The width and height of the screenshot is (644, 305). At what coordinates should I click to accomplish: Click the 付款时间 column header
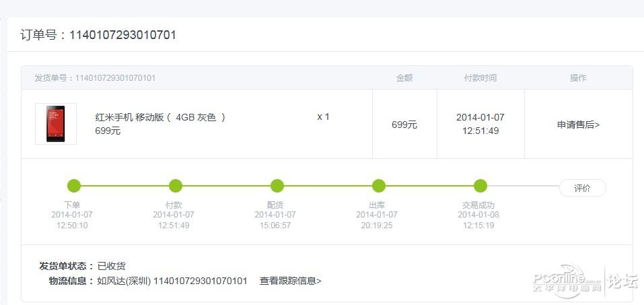coord(480,78)
